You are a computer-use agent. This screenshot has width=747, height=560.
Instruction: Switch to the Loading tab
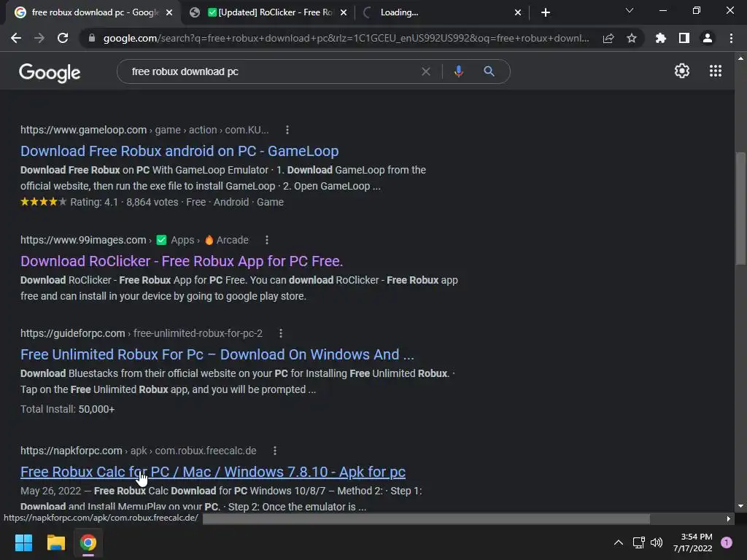click(x=443, y=12)
